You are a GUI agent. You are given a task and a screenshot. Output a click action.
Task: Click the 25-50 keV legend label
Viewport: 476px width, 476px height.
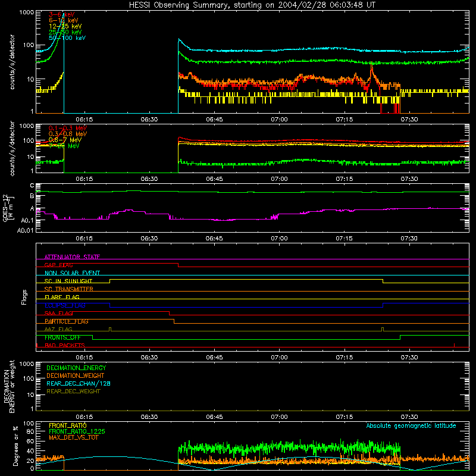click(65, 32)
